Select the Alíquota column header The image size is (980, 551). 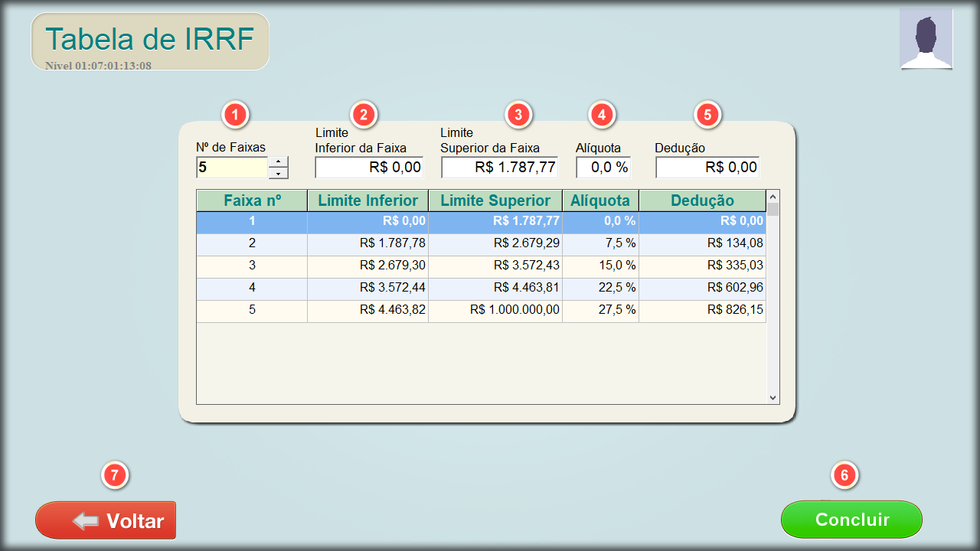coord(600,201)
